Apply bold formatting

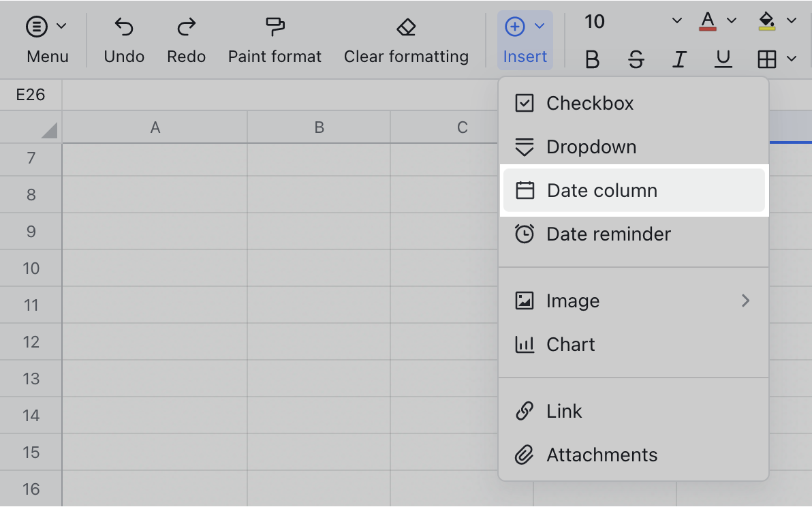click(x=592, y=59)
